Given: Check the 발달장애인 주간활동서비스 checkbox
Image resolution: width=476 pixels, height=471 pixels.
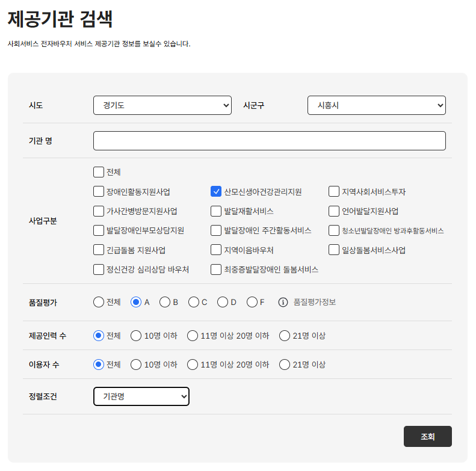Looking at the screenshot, I should click(216, 230).
